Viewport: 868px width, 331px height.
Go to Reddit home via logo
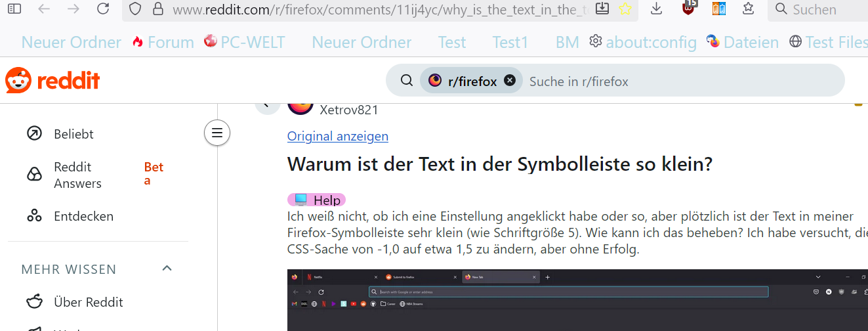point(52,80)
